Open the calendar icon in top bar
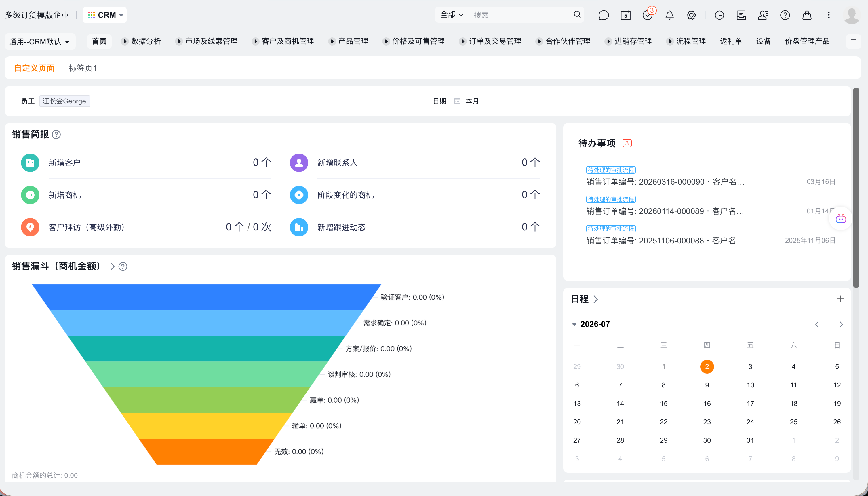The image size is (868, 496). [x=626, y=15]
